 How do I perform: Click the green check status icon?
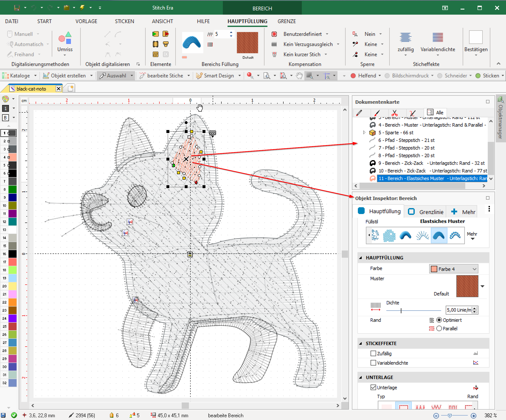pos(14,415)
